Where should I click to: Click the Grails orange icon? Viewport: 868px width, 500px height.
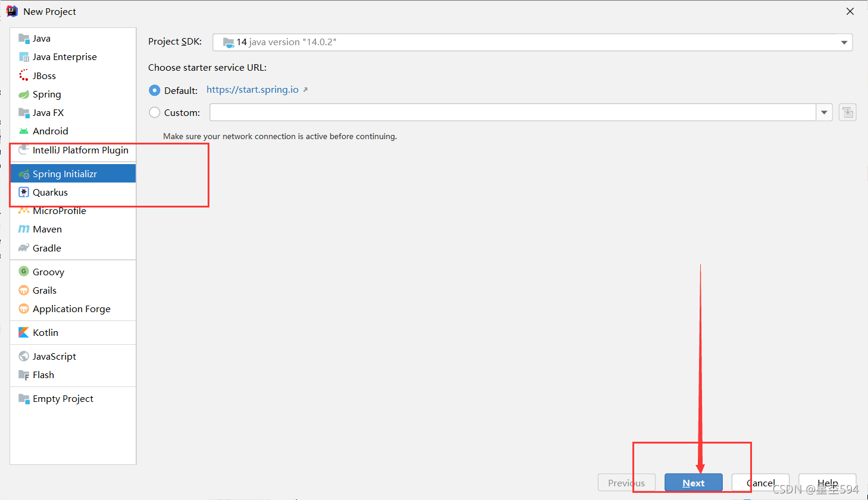click(24, 291)
